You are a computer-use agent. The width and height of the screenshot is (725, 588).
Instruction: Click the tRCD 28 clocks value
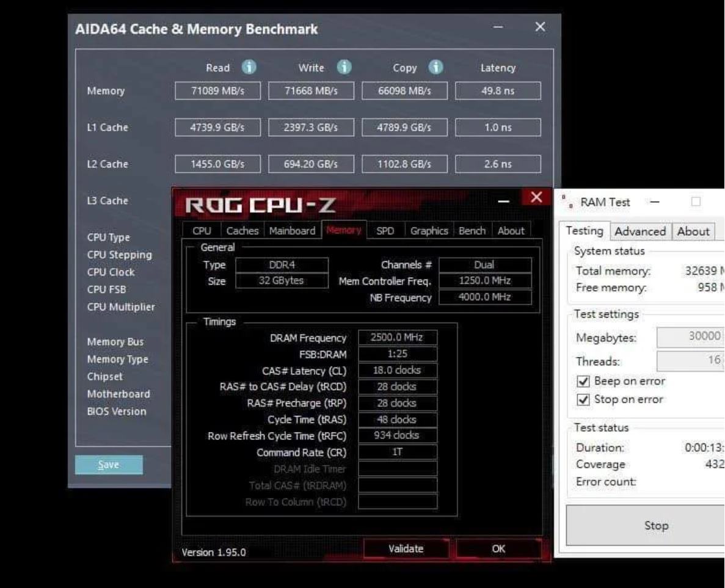(x=397, y=387)
